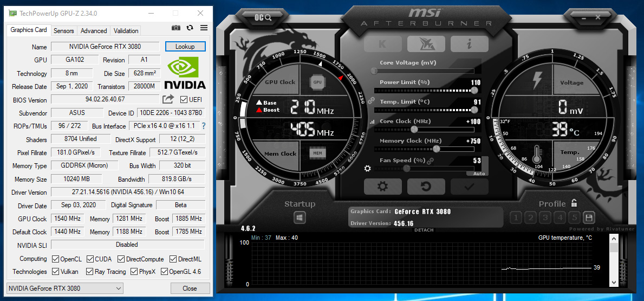Click the reset settings button in Afterburner
This screenshot has width=644, height=301.
point(426,187)
